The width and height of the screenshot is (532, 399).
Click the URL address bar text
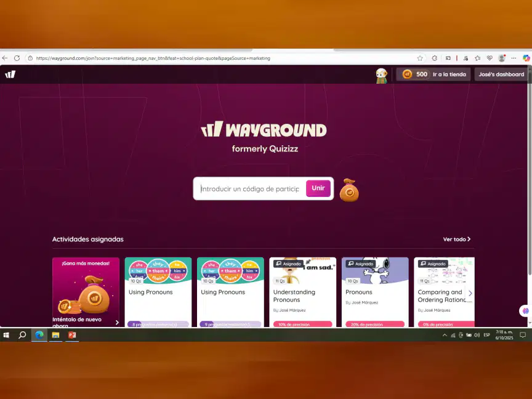point(153,58)
